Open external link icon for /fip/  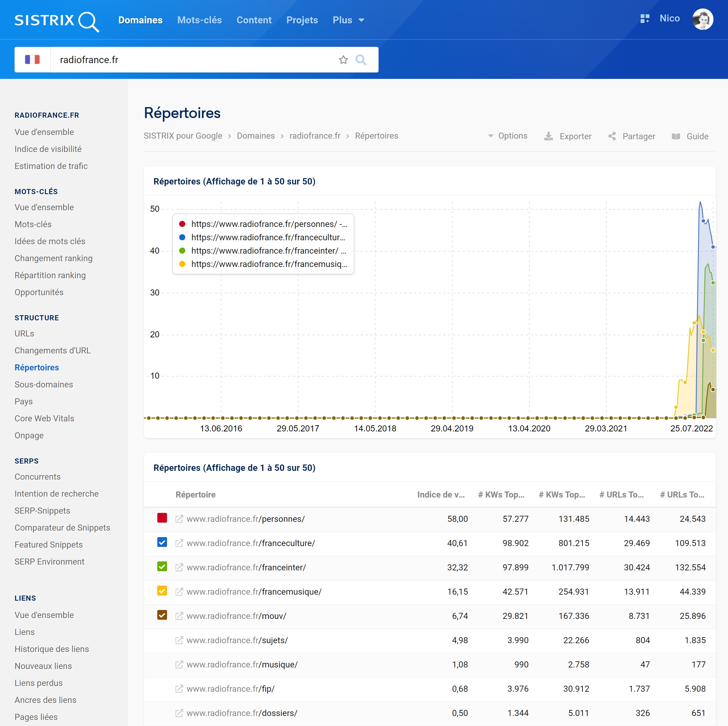(x=179, y=689)
